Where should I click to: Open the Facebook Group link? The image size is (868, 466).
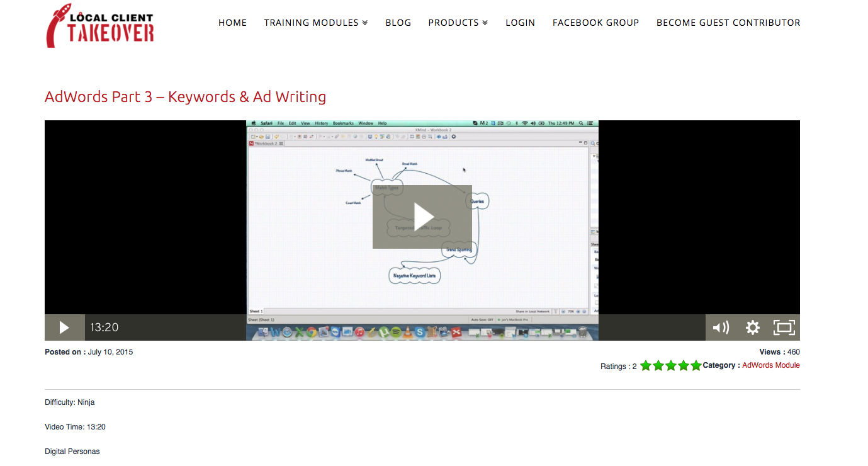click(595, 23)
